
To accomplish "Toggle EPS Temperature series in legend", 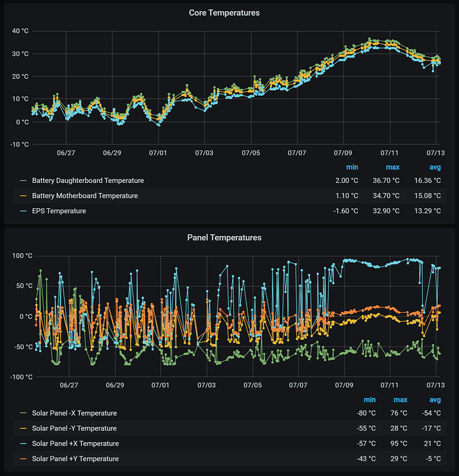I will [x=59, y=211].
